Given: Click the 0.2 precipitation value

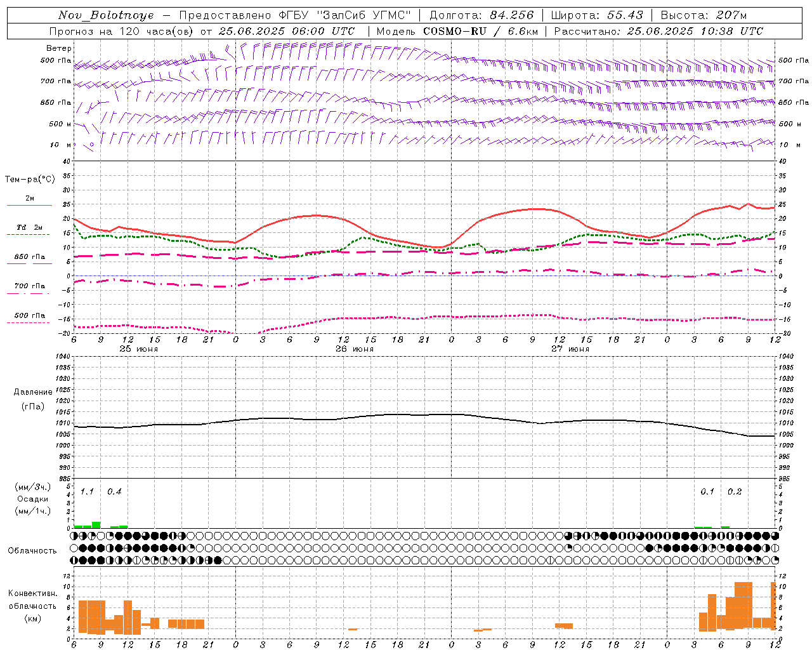Looking at the screenshot, I should pyautogui.click(x=735, y=491).
